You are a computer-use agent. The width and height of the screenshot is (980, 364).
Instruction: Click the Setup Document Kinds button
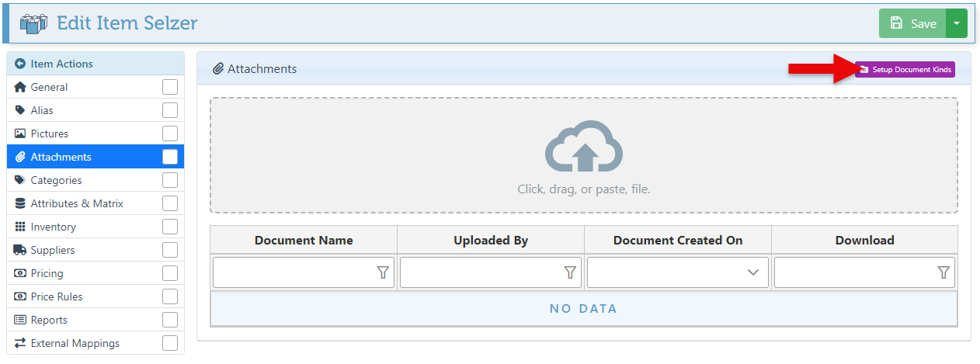905,70
